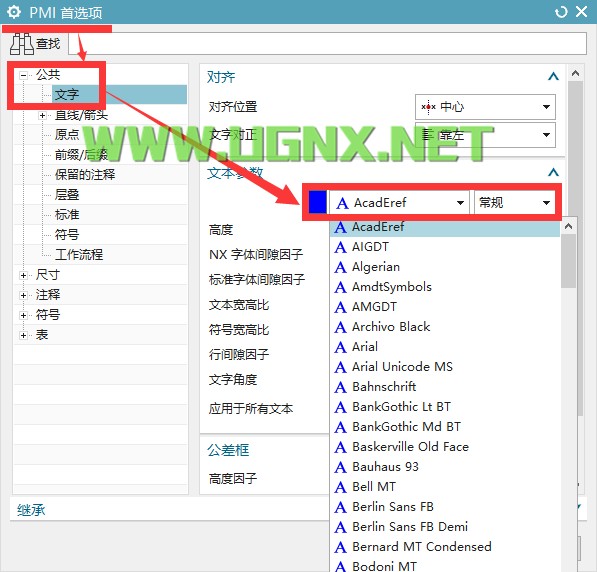Image resolution: width=597 pixels, height=572 pixels.
Task: Choose BankGothic Lt BT font
Action: coord(445,407)
